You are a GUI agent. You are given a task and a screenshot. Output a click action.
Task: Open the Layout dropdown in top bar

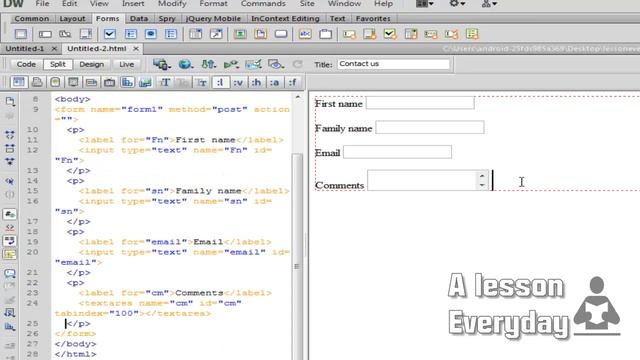pyautogui.click(x=424, y=4)
